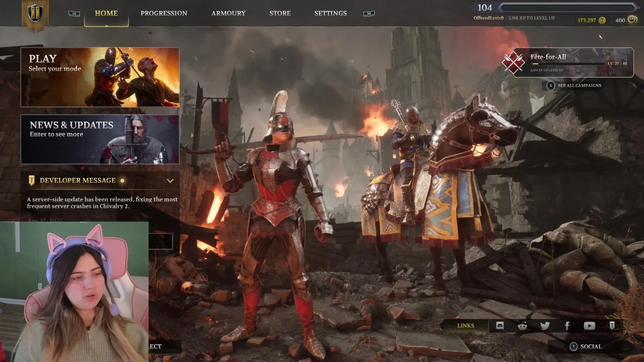Open the Facebook link icon
This screenshot has width=644, height=362.
pyautogui.click(x=567, y=326)
